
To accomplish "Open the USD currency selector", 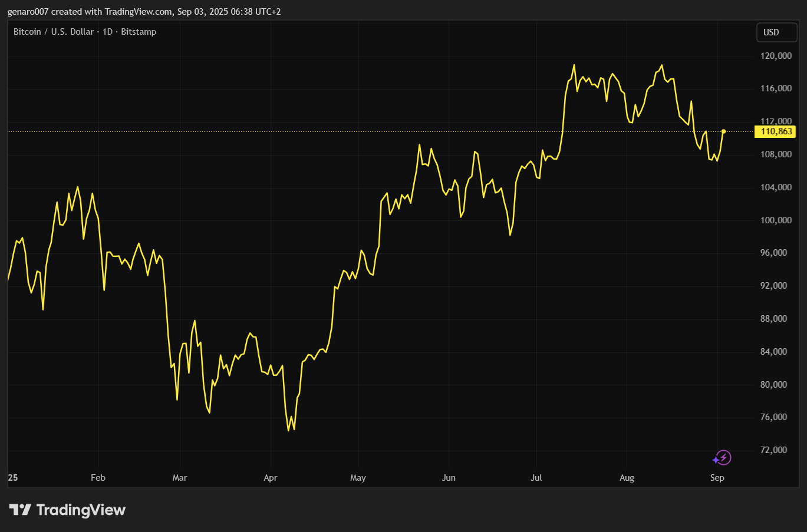I will [x=777, y=32].
